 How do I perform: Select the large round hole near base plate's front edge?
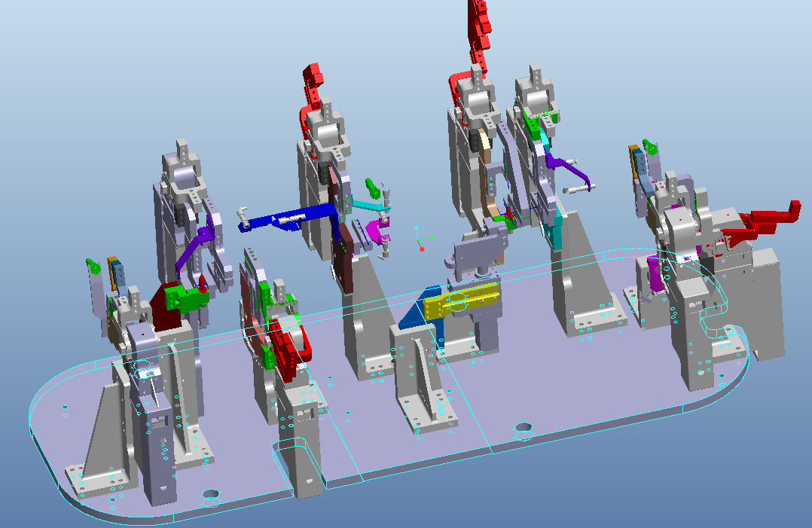click(211, 494)
